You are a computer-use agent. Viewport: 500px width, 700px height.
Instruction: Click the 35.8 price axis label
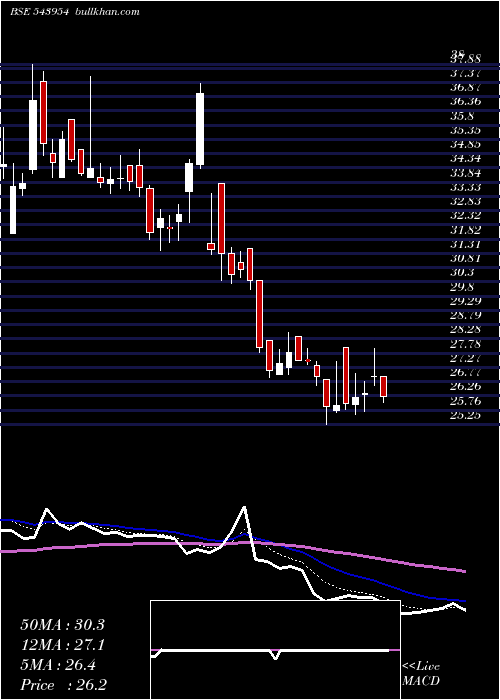click(462, 116)
